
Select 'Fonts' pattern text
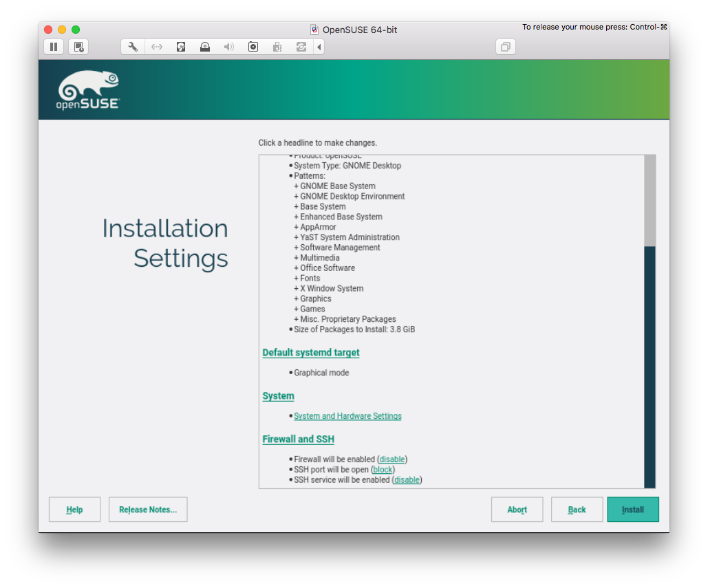[x=310, y=279]
